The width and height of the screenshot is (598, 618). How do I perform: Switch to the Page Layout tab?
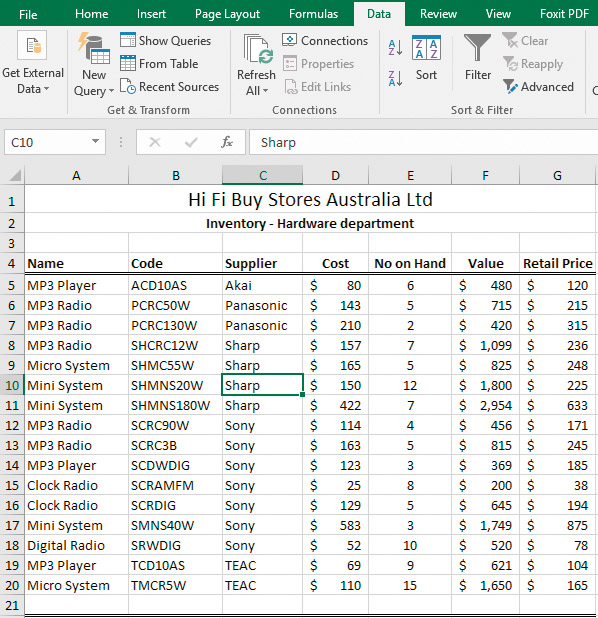coord(227,14)
